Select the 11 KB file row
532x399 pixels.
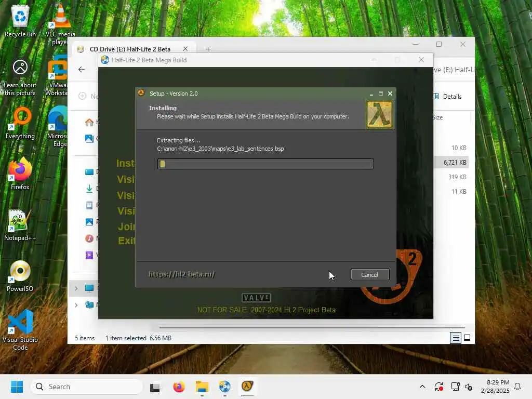pos(451,192)
